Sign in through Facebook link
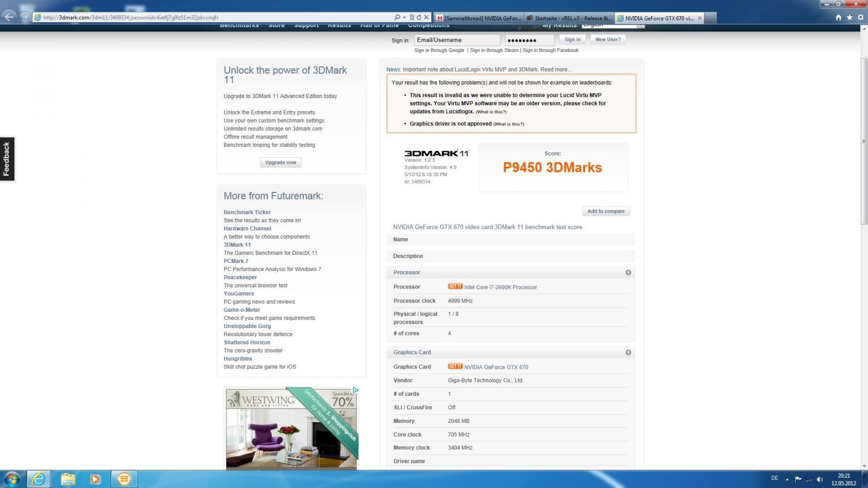This screenshot has height=488, width=868. (x=551, y=50)
